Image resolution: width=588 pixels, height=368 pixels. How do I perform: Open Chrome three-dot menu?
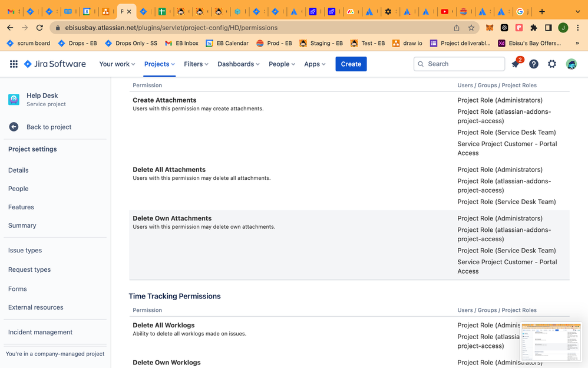point(578,27)
